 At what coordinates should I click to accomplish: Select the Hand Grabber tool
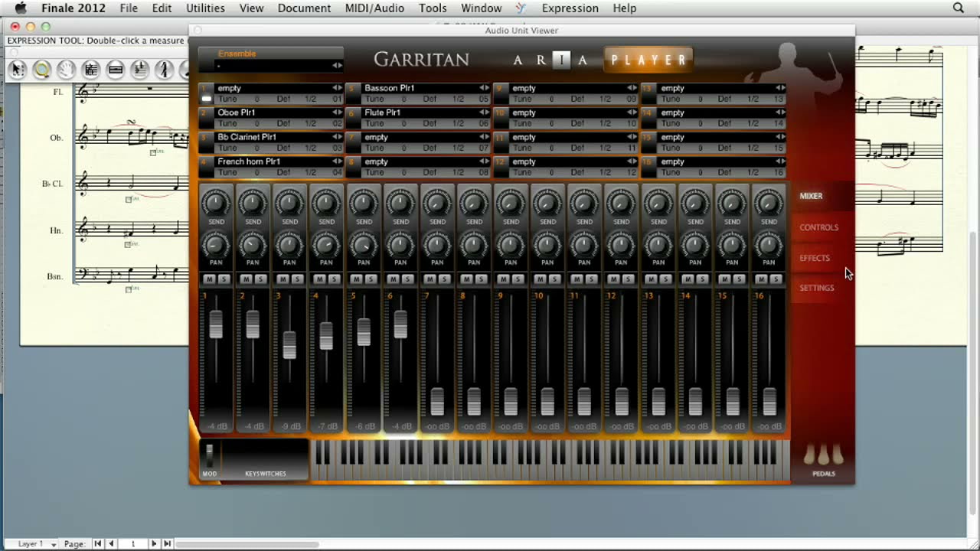[67, 70]
